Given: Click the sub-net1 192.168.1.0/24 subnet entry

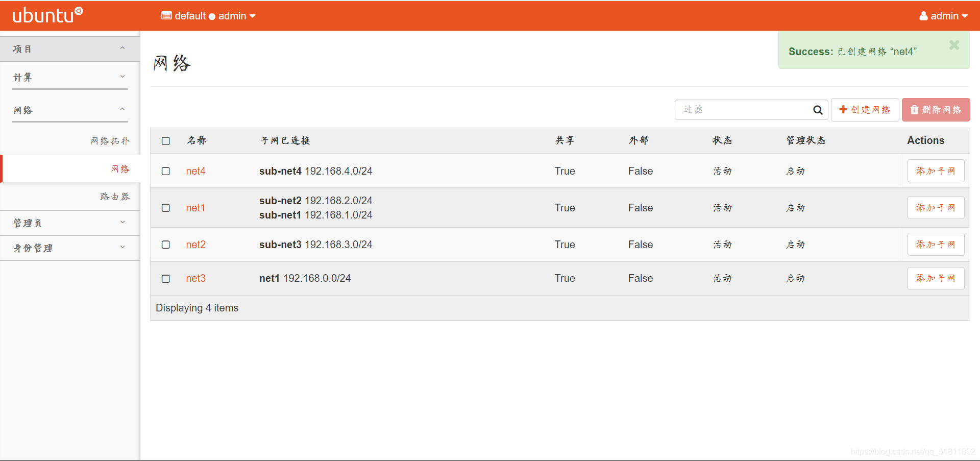Looking at the screenshot, I should (316, 215).
